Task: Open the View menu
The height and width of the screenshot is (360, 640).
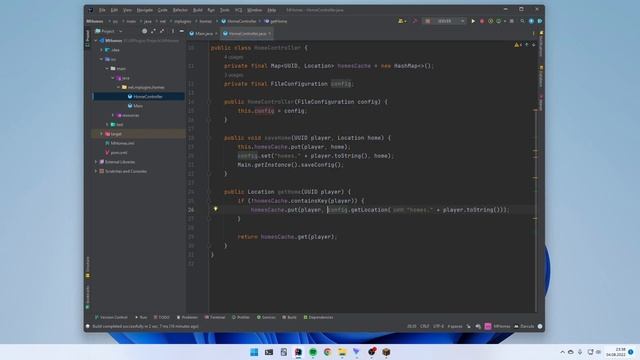Action: (x=127, y=10)
